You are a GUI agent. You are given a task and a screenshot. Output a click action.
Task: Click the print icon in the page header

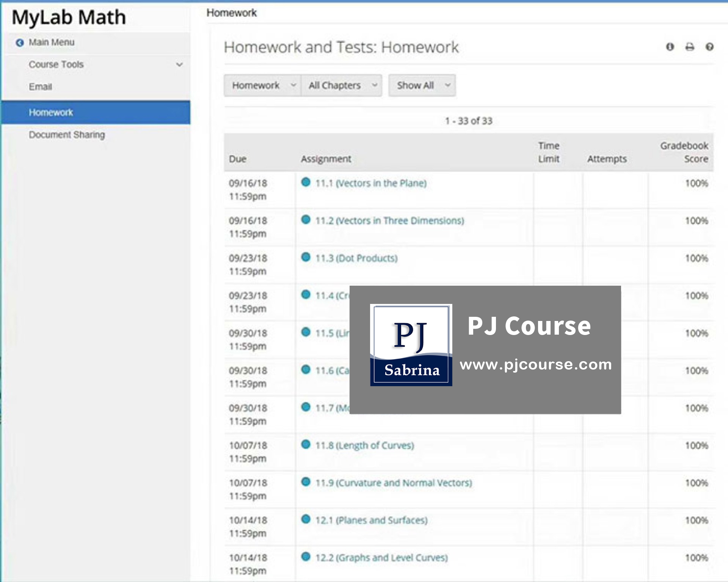point(690,47)
